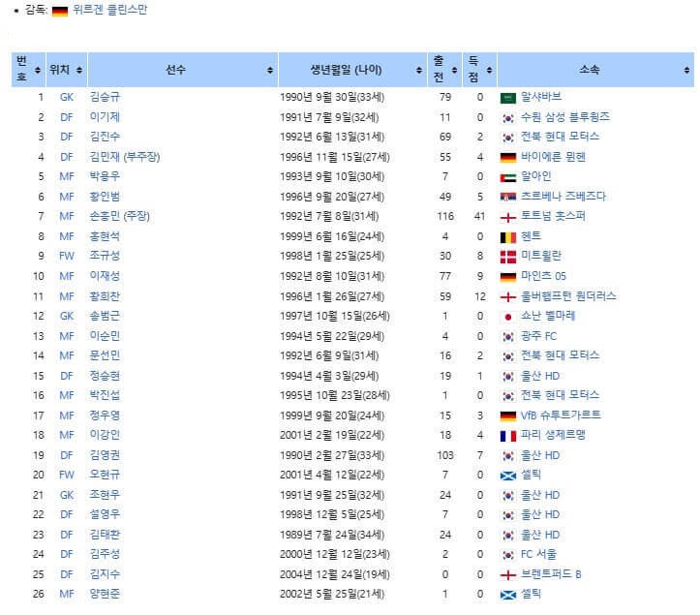Open player 송범근 link
700x615 pixels.
(x=105, y=316)
